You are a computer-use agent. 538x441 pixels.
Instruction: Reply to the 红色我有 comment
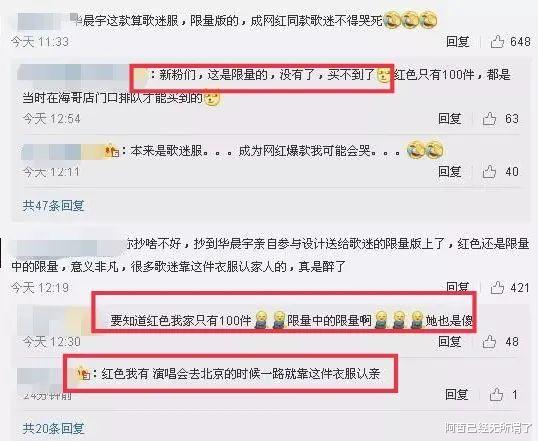pyautogui.click(x=457, y=395)
